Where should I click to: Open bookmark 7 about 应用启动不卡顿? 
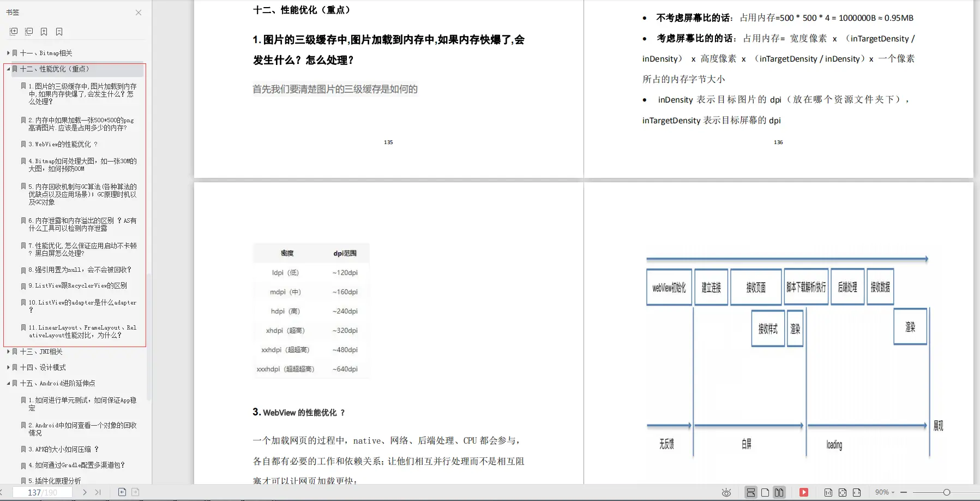tap(83, 249)
